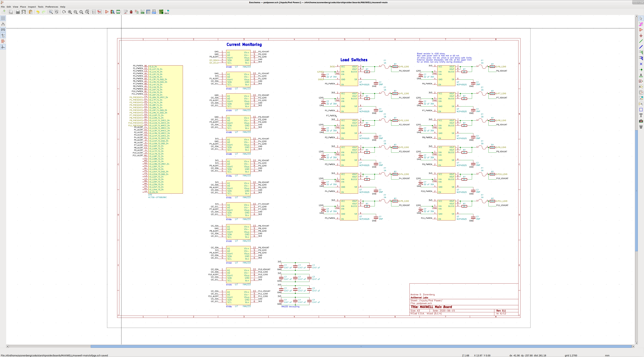The image size is (644, 357).
Task: Switch units to inches
Action: tap(3, 24)
